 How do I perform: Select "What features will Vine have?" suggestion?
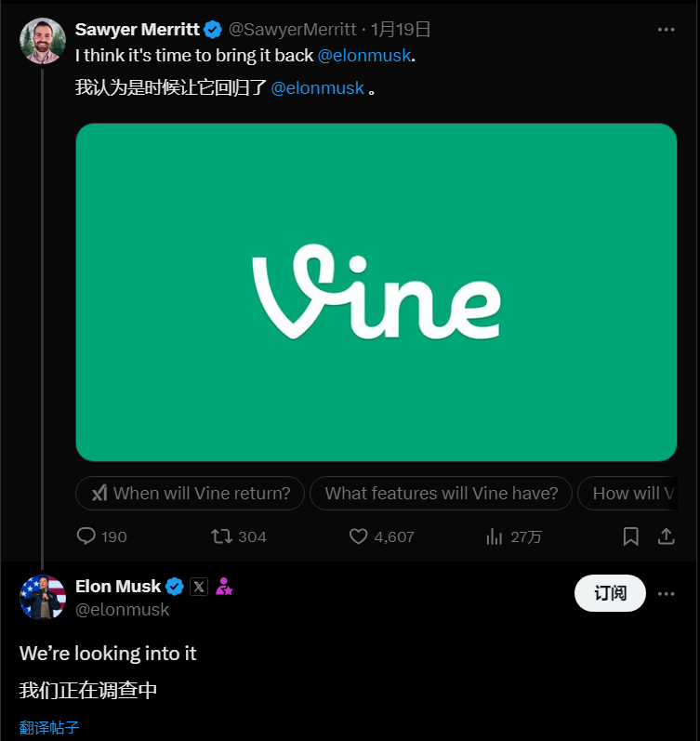(x=442, y=493)
